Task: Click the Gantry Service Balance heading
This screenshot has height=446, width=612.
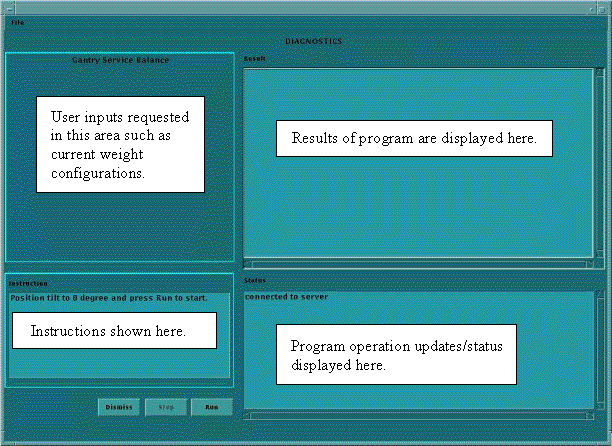Action: coord(120,60)
